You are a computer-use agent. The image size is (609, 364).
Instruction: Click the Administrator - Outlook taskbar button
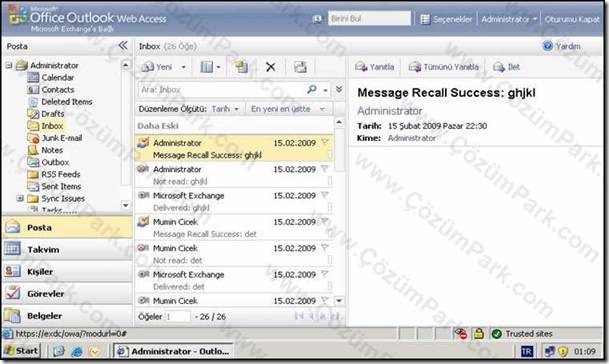click(173, 351)
